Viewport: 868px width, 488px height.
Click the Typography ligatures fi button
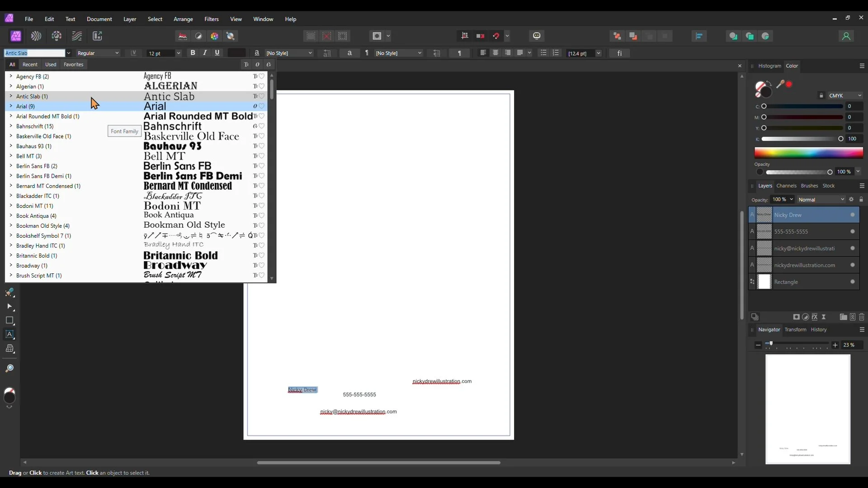click(619, 53)
